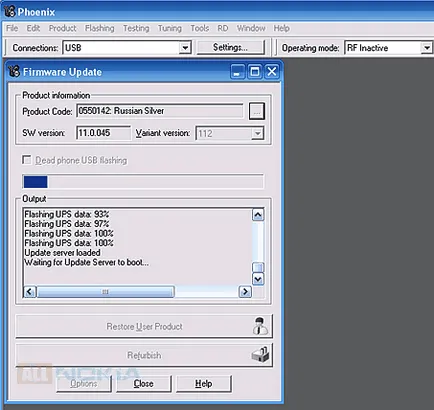Select 'Update server loaded' output line
This screenshot has height=410, width=434.
(62, 253)
